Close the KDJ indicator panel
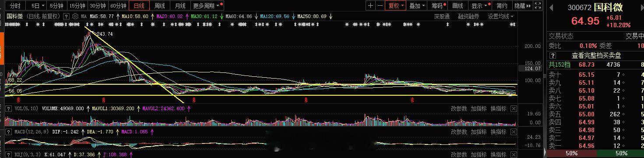Image resolution: width=644 pixels, height=158 pixels. tap(514, 154)
